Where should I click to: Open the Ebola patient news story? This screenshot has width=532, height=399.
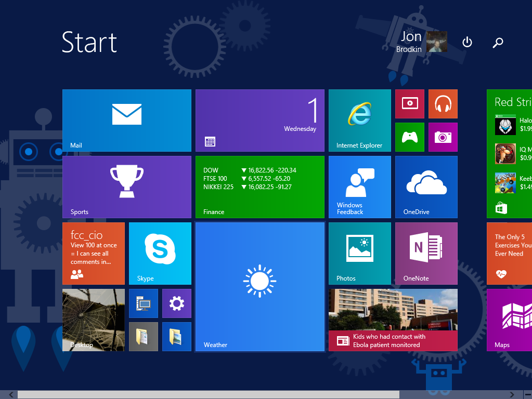tap(393, 320)
